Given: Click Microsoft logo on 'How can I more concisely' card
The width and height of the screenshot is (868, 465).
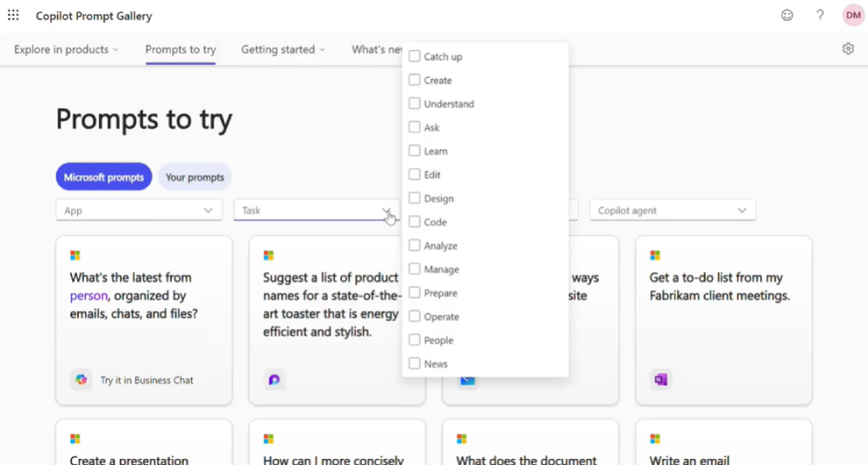Looking at the screenshot, I should pos(268,439).
